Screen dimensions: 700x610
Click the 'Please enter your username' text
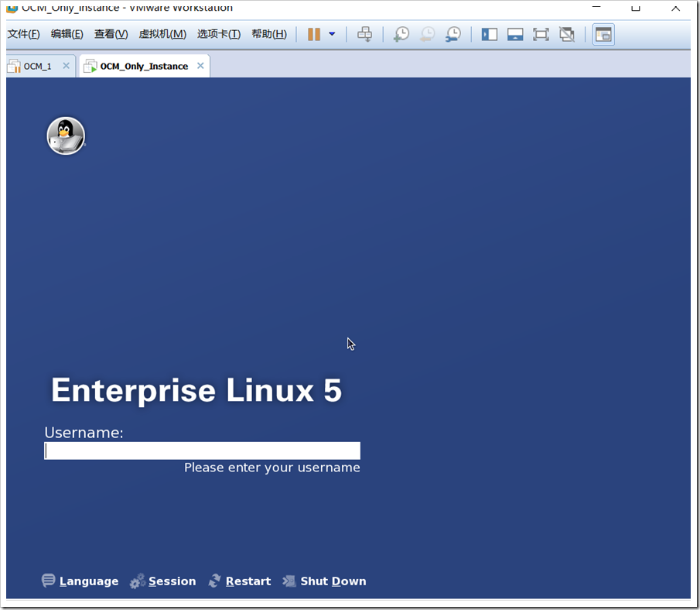tap(271, 468)
